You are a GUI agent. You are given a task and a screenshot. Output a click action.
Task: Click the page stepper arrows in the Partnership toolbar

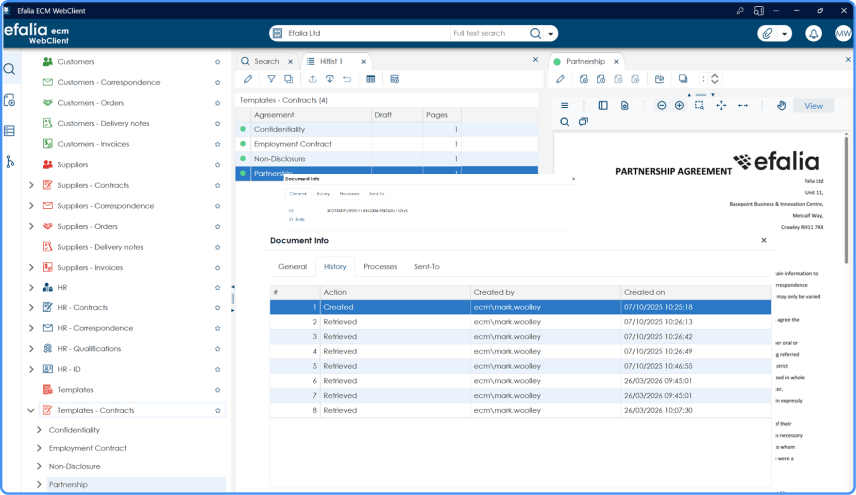tap(715, 79)
